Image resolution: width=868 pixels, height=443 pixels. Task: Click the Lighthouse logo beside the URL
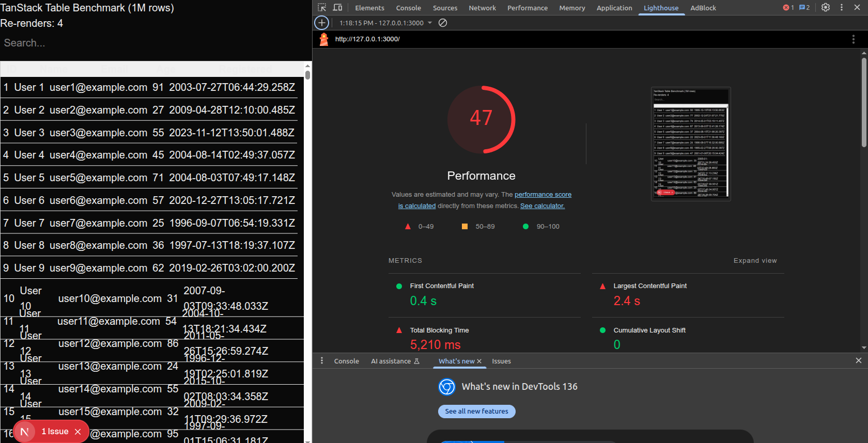coord(324,39)
